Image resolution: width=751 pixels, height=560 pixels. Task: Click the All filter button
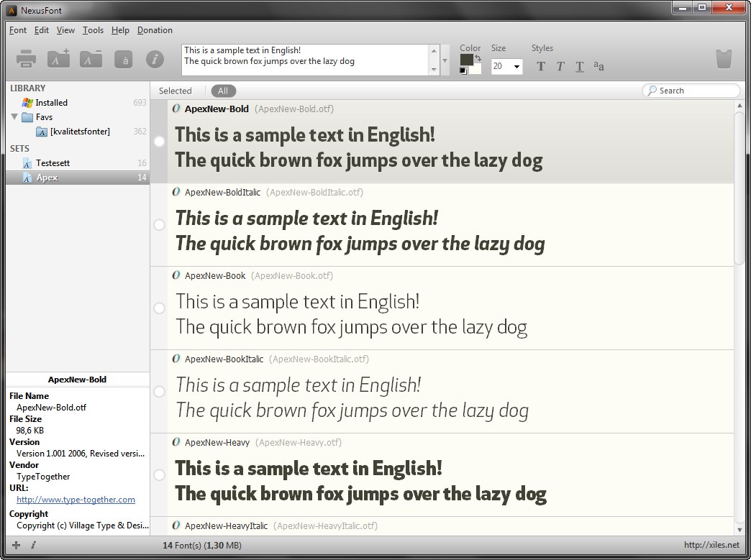223,91
